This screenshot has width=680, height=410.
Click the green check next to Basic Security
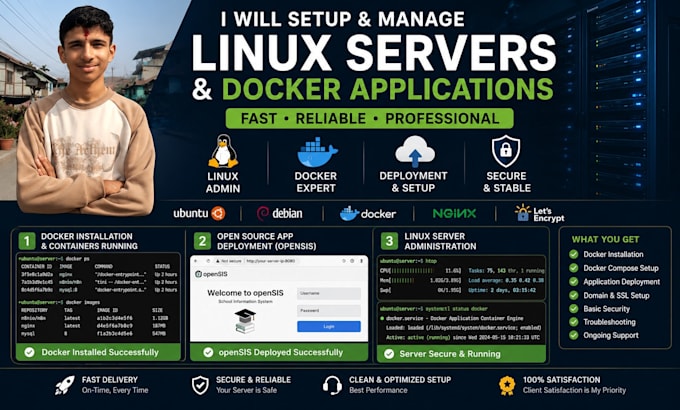point(574,308)
